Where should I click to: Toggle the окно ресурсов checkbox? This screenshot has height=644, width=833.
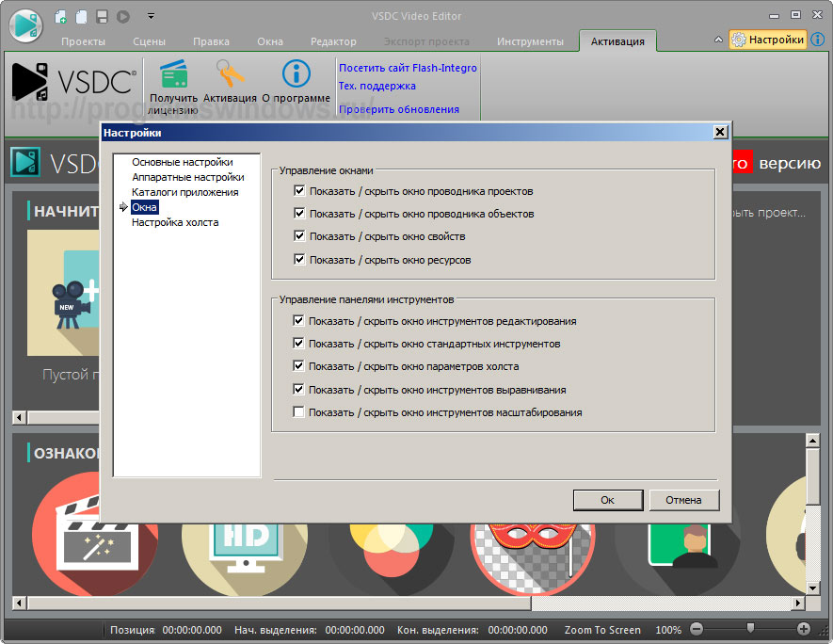[299, 259]
